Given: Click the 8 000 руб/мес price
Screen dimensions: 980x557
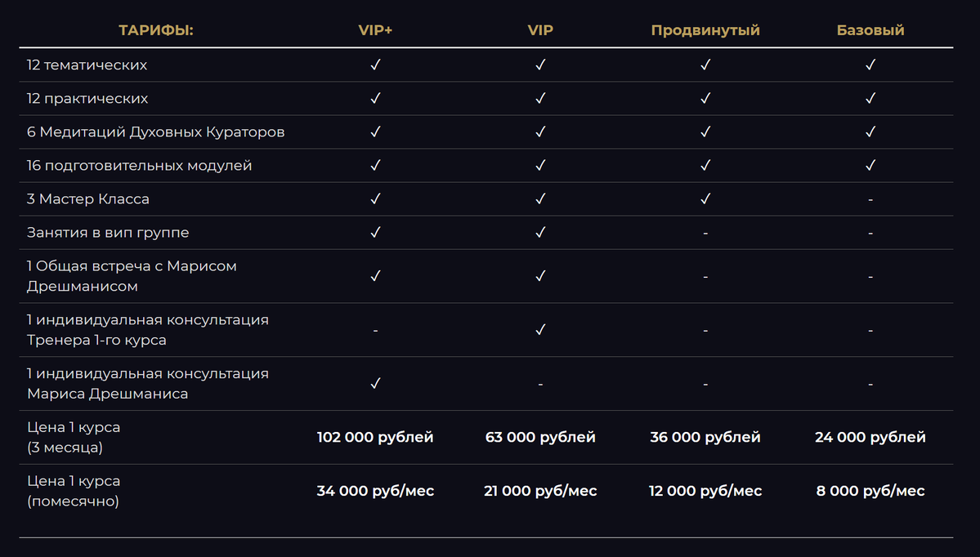Looking at the screenshot, I should click(x=870, y=491).
